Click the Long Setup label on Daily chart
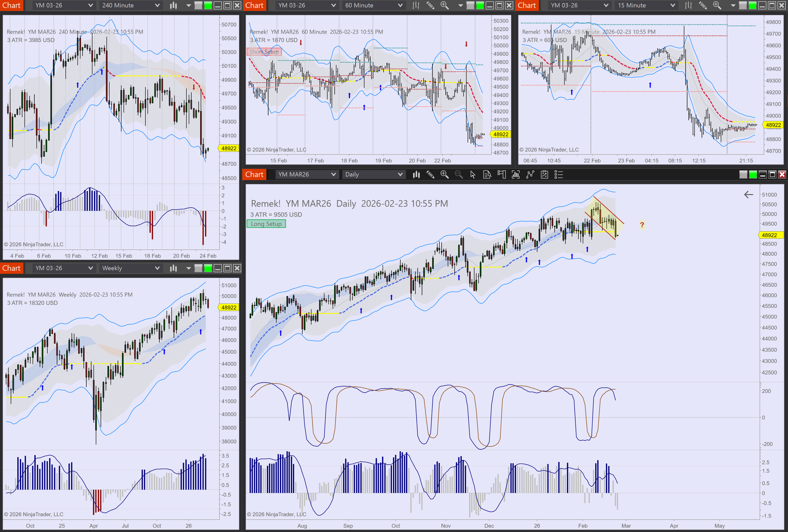The height and width of the screenshot is (532, 788). coord(266,224)
